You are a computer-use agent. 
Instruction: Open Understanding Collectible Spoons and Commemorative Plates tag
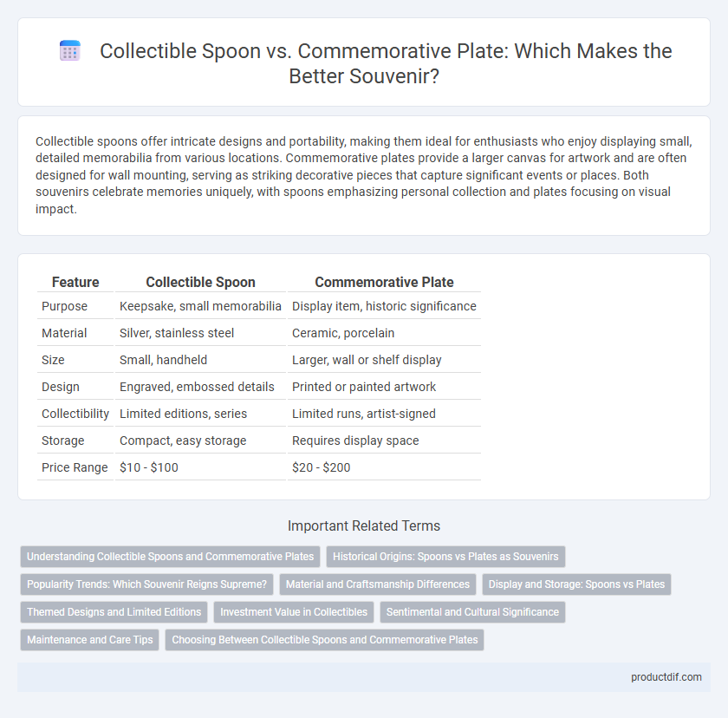[x=171, y=557]
